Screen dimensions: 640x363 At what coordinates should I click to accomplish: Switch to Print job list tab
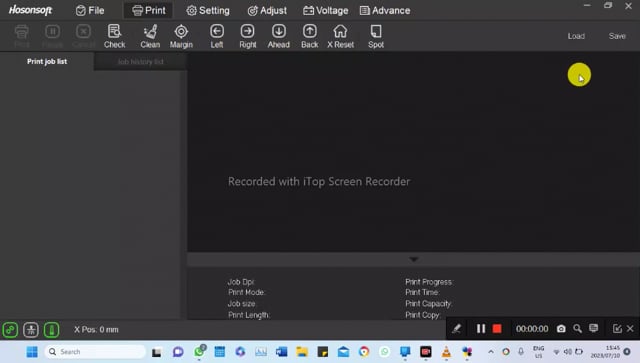pos(47,61)
